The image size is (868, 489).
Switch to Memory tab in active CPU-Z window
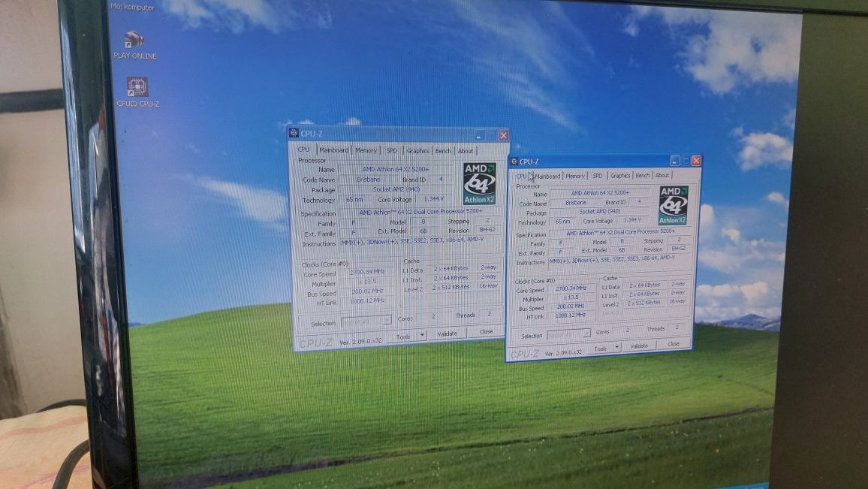[x=574, y=176]
